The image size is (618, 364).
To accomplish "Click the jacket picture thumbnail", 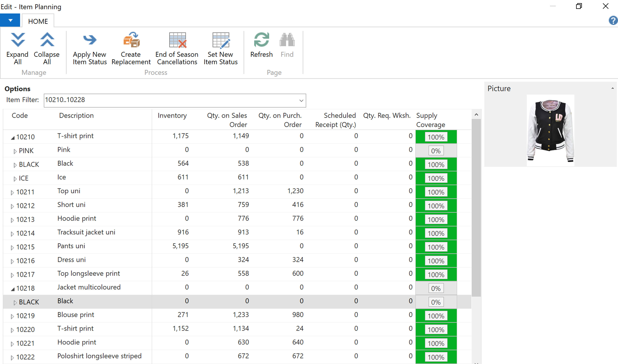I will (550, 130).
